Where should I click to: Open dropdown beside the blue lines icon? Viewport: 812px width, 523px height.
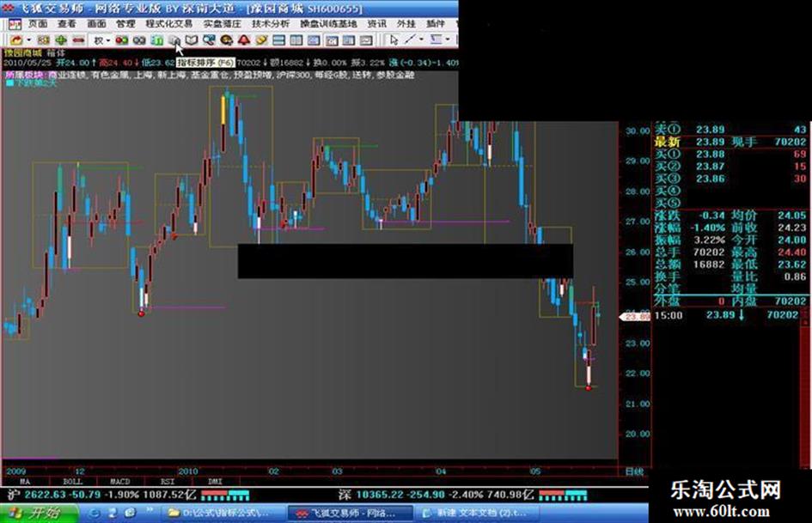pos(448,40)
